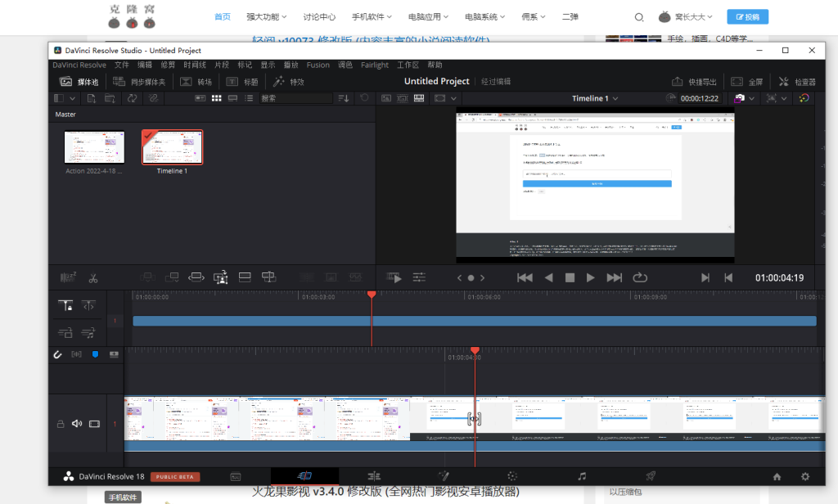This screenshot has height=504, width=838.
Task: Click the Mark In button
Action: (705, 277)
